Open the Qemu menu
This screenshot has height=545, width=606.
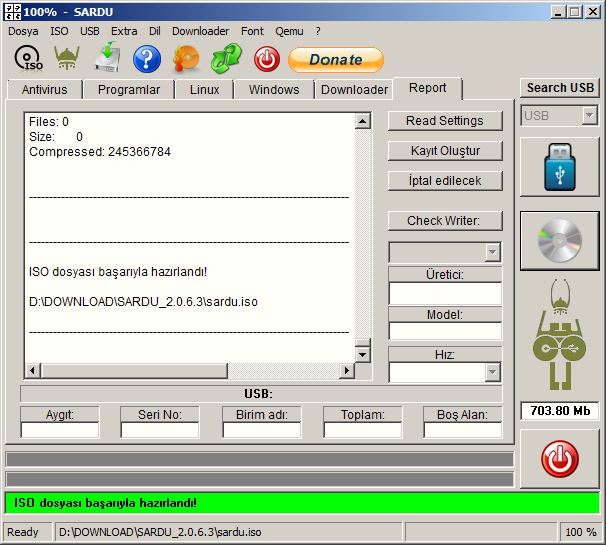(x=289, y=31)
